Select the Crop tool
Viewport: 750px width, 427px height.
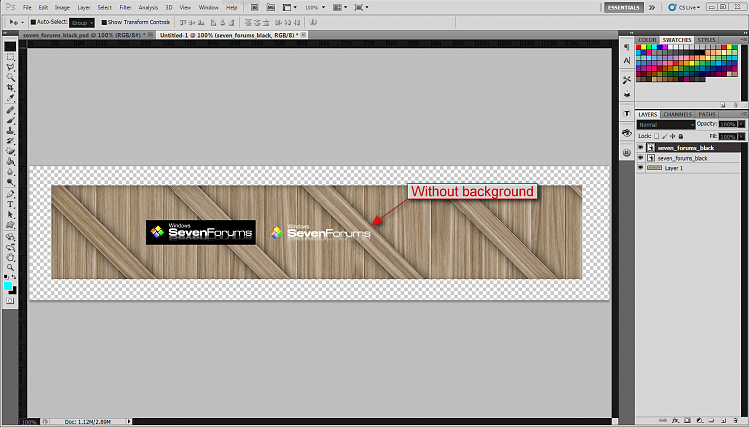(10, 88)
